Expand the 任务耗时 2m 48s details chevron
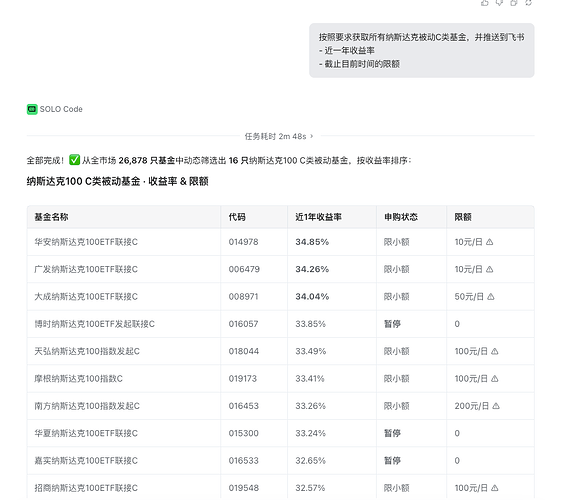The image size is (585, 500). (312, 136)
